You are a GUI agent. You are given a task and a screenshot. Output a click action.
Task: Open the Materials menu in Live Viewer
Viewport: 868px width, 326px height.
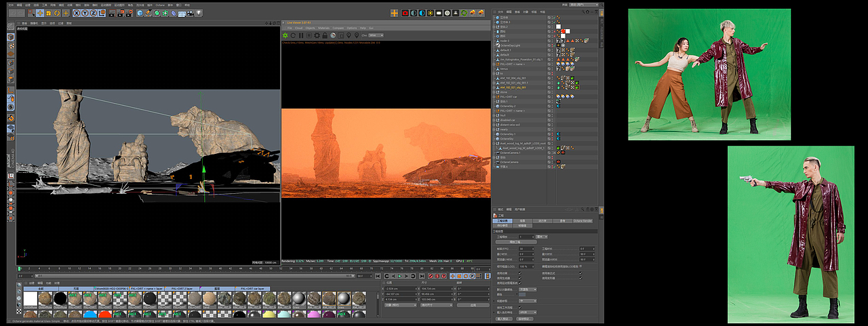point(323,28)
